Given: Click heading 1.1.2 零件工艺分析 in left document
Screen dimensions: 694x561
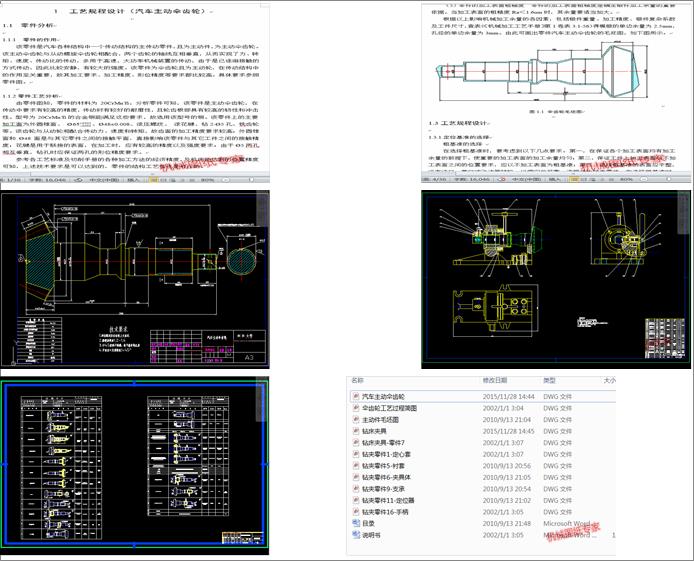Looking at the screenshot, I should (32, 96).
